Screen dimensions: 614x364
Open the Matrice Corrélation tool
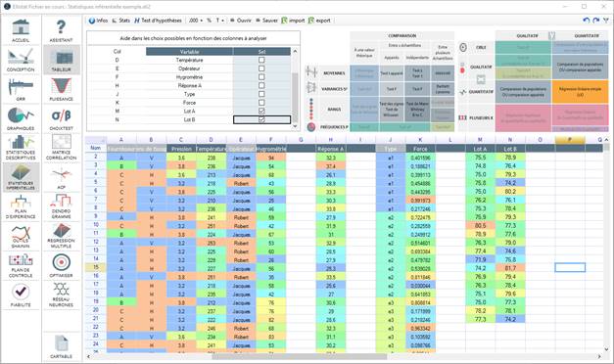point(62,147)
